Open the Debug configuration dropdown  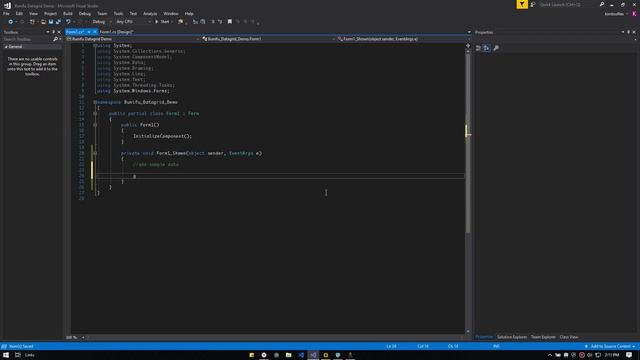(x=102, y=22)
